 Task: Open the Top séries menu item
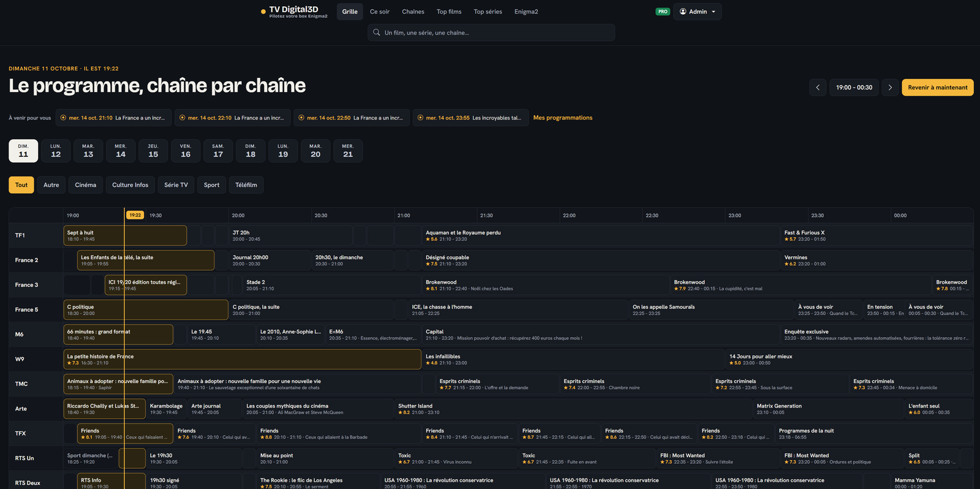point(488,12)
